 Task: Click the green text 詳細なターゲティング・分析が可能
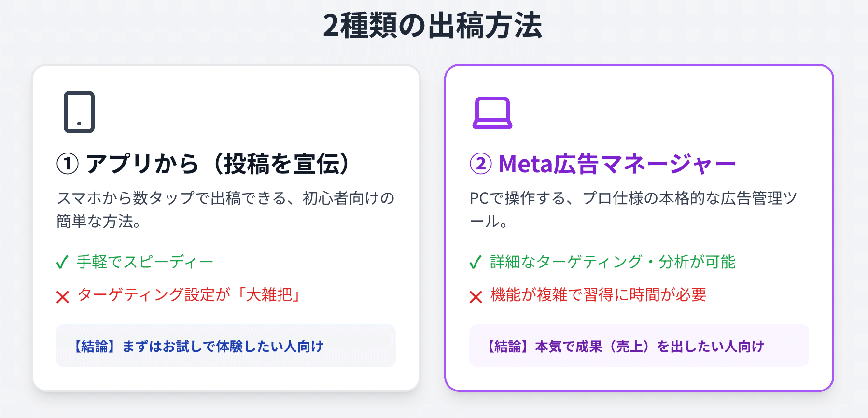[x=613, y=262]
